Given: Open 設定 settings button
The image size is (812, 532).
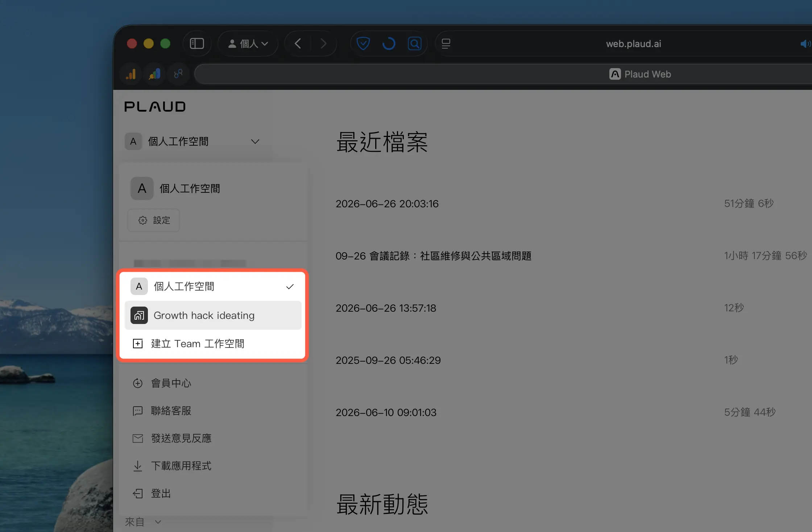Looking at the screenshot, I should point(154,220).
